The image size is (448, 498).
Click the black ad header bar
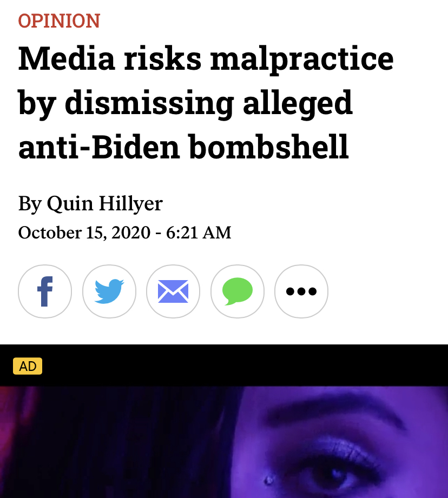click(224, 365)
